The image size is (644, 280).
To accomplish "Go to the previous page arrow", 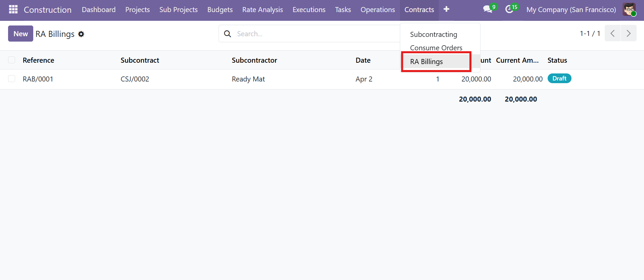I will tap(612, 34).
